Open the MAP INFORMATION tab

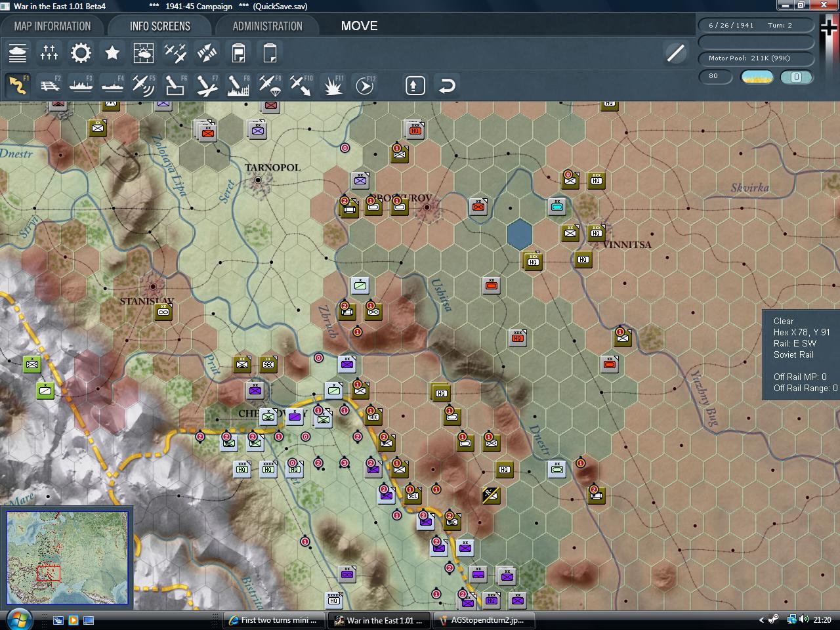(52, 26)
